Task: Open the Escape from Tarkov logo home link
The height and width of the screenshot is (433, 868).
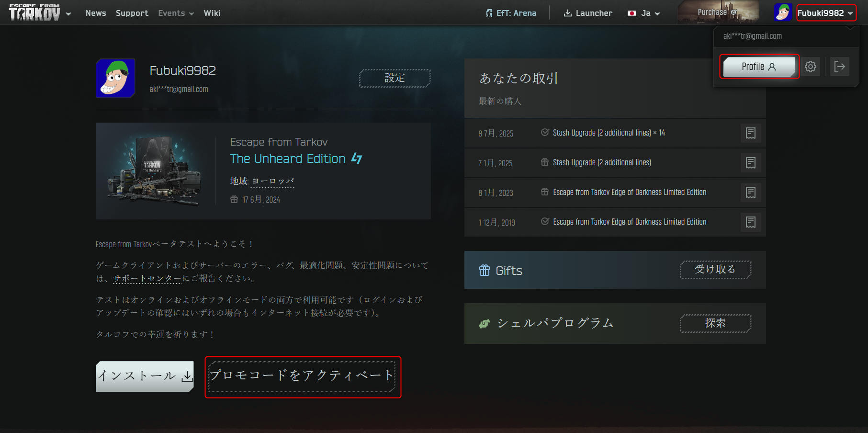Action: 34,12
